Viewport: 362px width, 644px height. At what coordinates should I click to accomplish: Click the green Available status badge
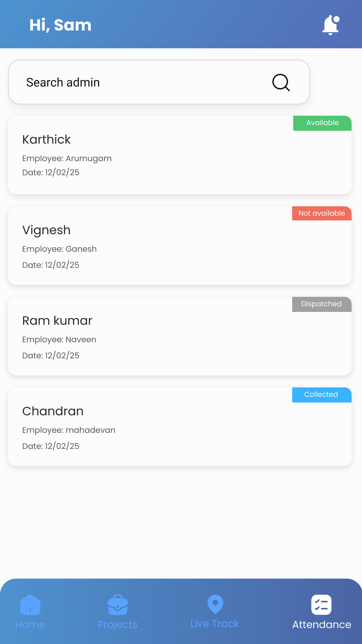[x=322, y=123]
